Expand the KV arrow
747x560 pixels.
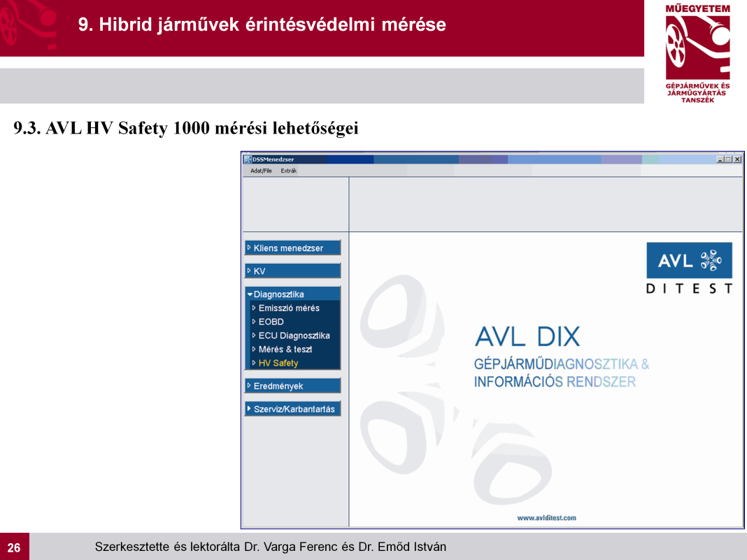pos(249,271)
